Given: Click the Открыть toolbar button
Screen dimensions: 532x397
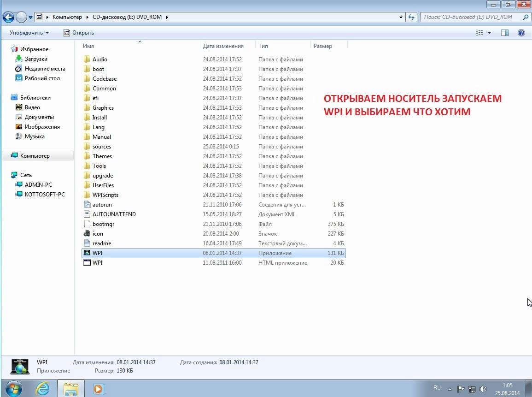Looking at the screenshot, I should tap(79, 33).
